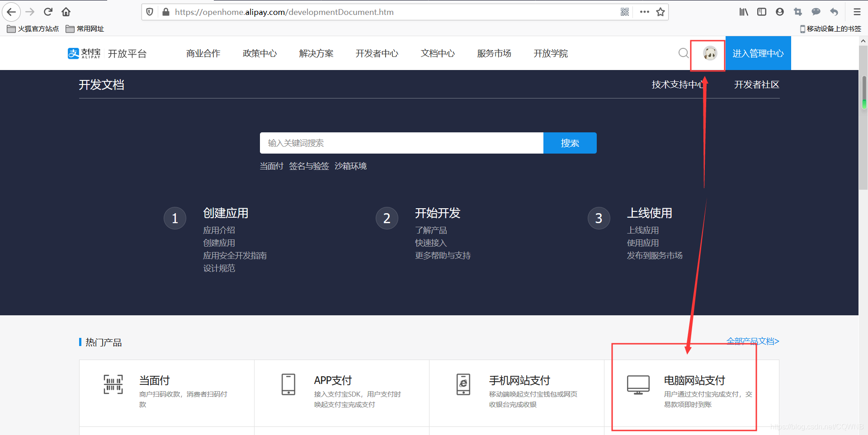Open 移动设备上的书签 bookmarks
This screenshot has width=868, height=435.
[830, 29]
